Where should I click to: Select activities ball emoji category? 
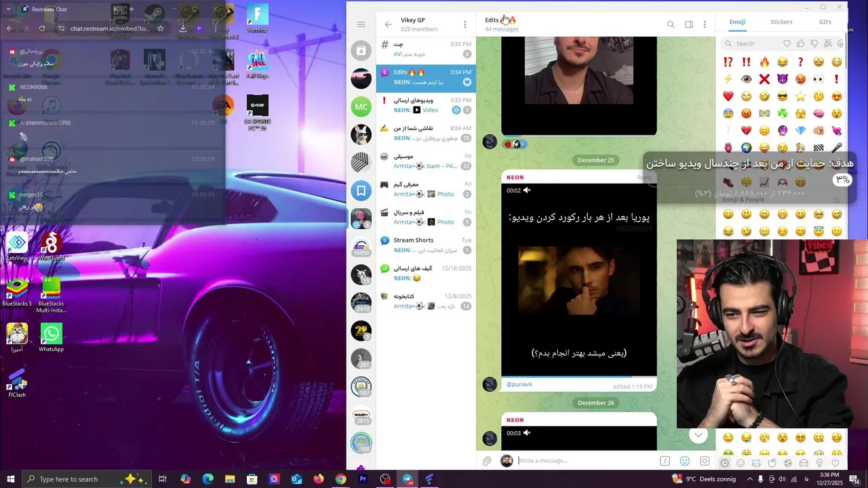click(x=788, y=464)
